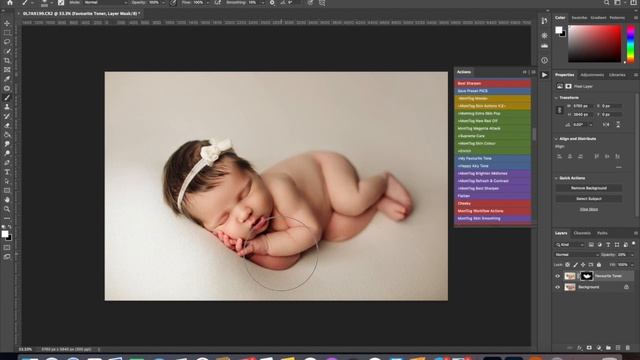Open the brush Mode dropdown

point(105,2)
